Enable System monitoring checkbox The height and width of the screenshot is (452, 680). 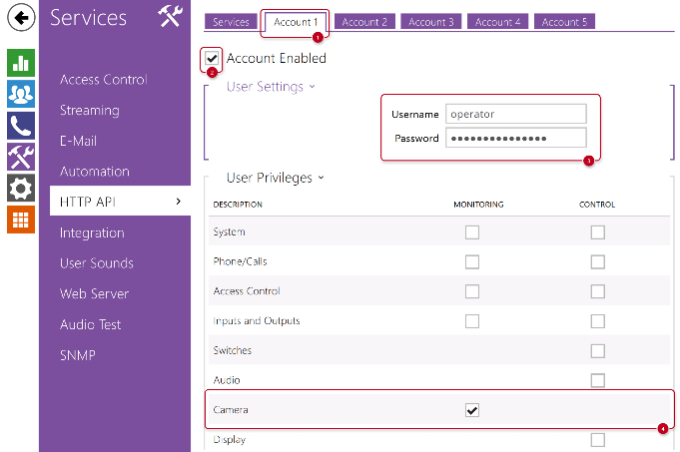472,232
